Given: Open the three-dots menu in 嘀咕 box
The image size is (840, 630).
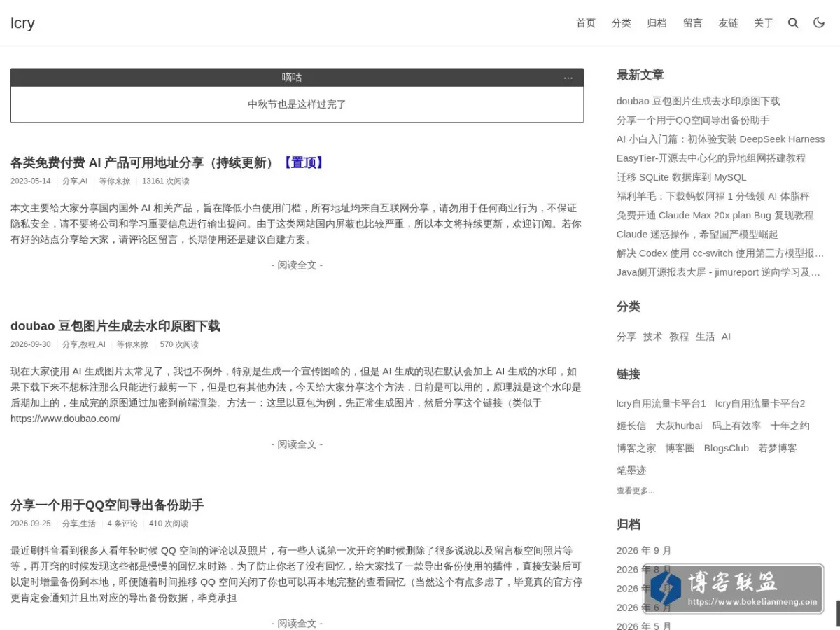Looking at the screenshot, I should pos(568,78).
